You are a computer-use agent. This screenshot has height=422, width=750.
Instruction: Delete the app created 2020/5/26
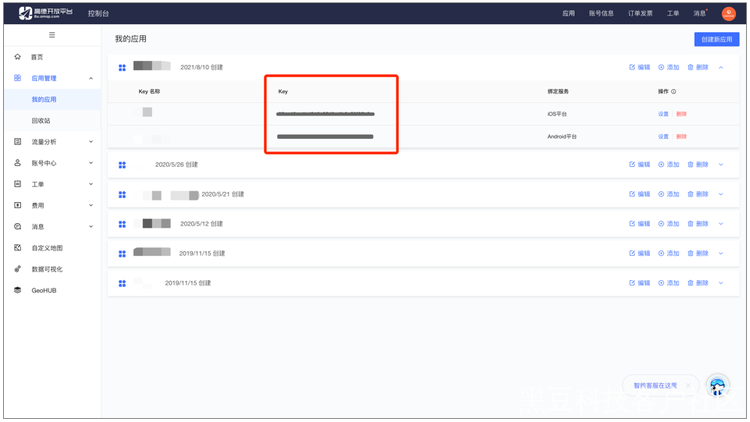698,165
